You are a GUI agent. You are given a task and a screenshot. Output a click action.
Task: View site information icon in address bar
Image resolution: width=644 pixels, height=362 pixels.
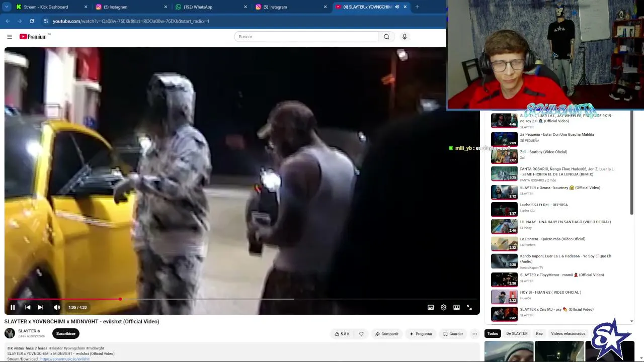(x=46, y=21)
